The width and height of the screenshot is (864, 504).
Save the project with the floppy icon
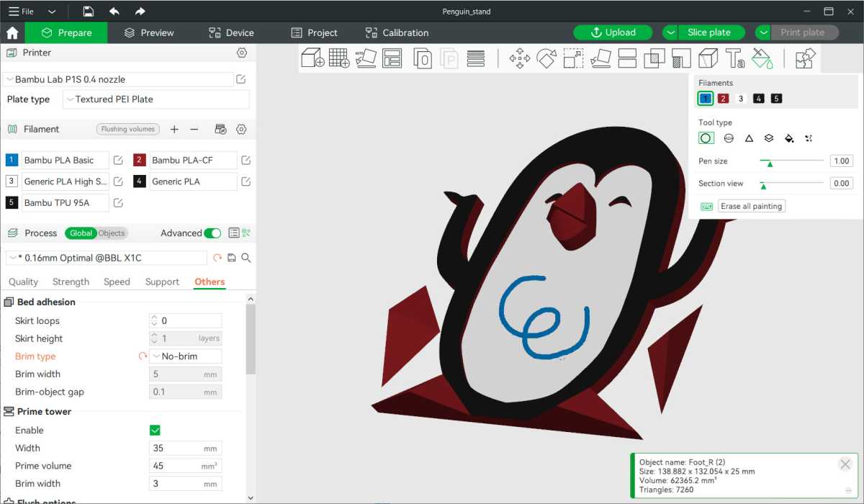coord(88,12)
